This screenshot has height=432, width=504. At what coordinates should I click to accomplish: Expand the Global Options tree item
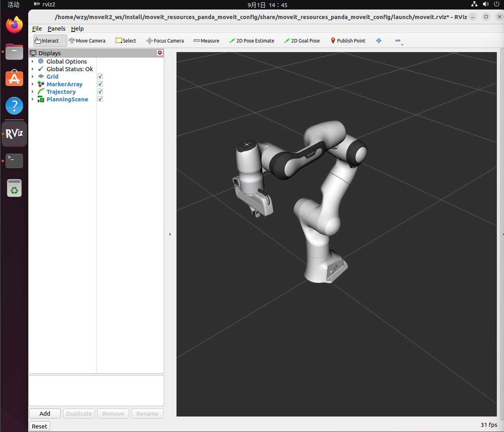click(33, 62)
